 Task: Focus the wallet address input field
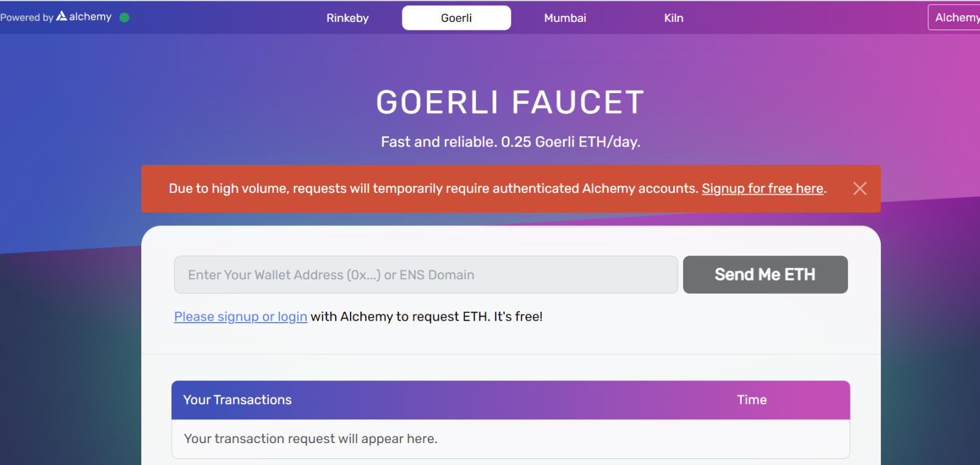[x=425, y=275]
